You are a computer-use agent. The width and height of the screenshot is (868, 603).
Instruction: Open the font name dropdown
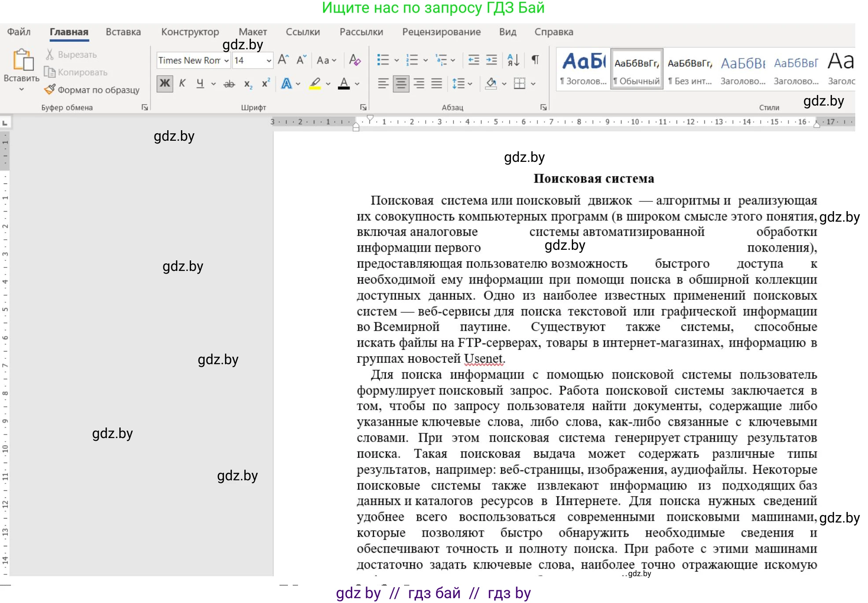point(225,60)
